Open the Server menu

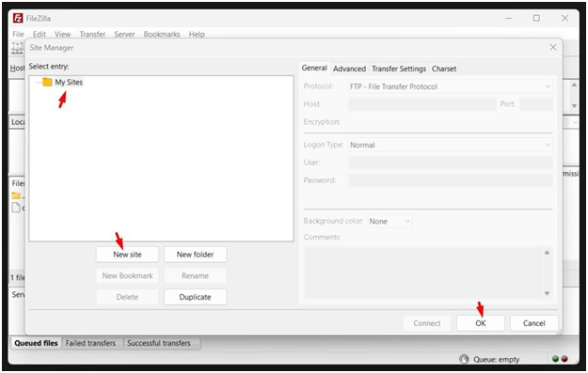124,34
